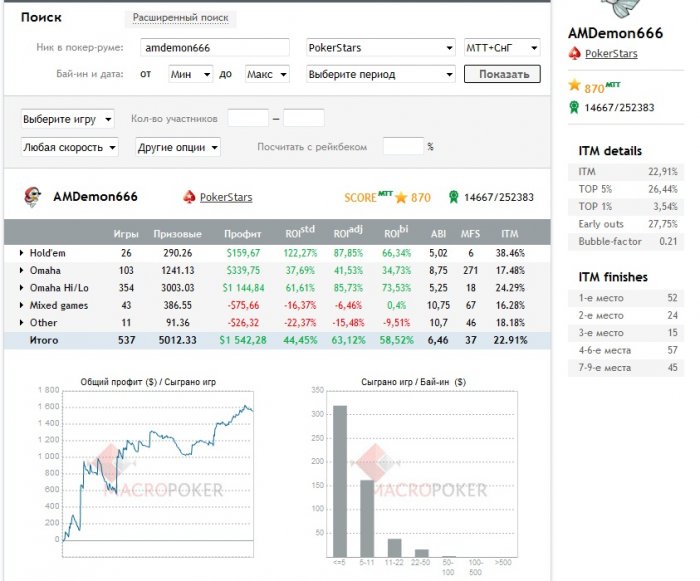The width and height of the screenshot is (700, 581).
Task: Click the ITM column header
Action: tap(510, 234)
